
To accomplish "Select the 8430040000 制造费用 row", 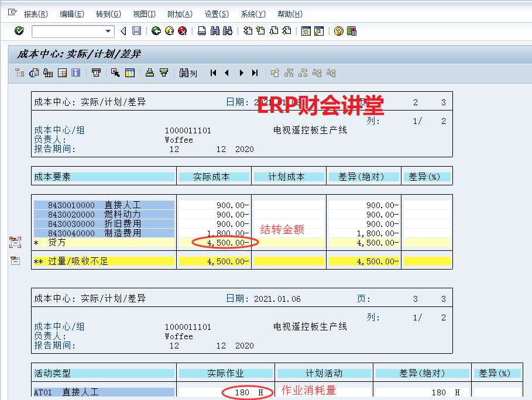I will coord(104,233).
